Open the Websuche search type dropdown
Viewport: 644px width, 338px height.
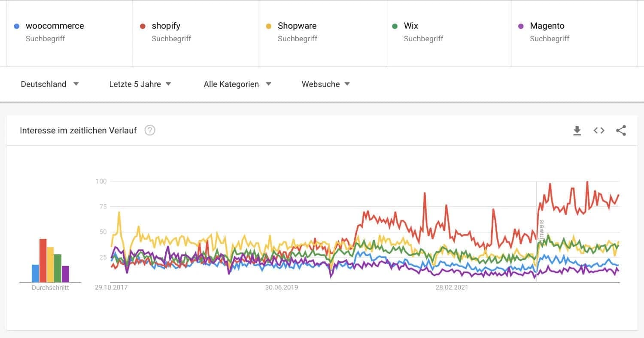coord(325,84)
